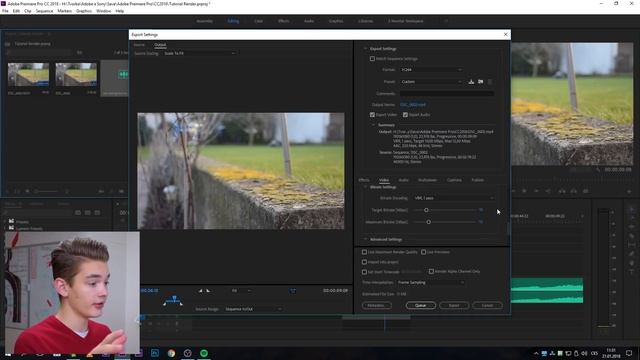Open Spotify from the Windows taskbar
The image size is (640, 360).
pyautogui.click(x=204, y=353)
